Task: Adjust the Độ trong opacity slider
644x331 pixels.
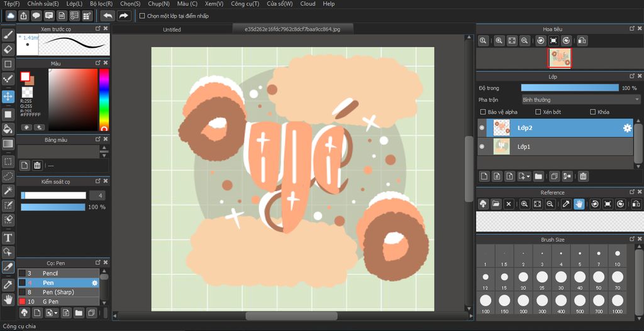Action: click(570, 88)
